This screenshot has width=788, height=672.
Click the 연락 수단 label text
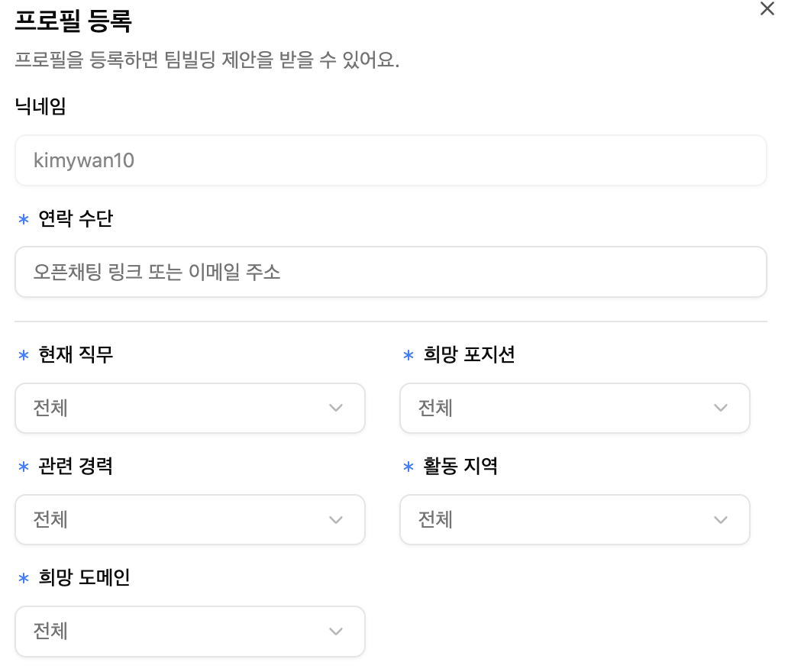(76, 219)
